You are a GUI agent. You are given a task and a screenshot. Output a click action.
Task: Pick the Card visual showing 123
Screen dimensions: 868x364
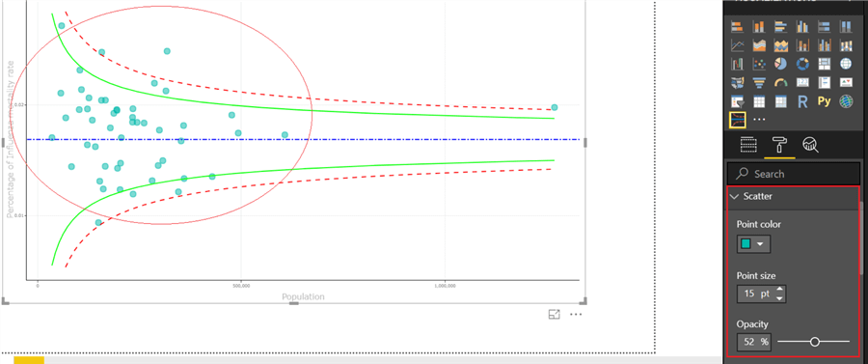pyautogui.click(x=802, y=83)
